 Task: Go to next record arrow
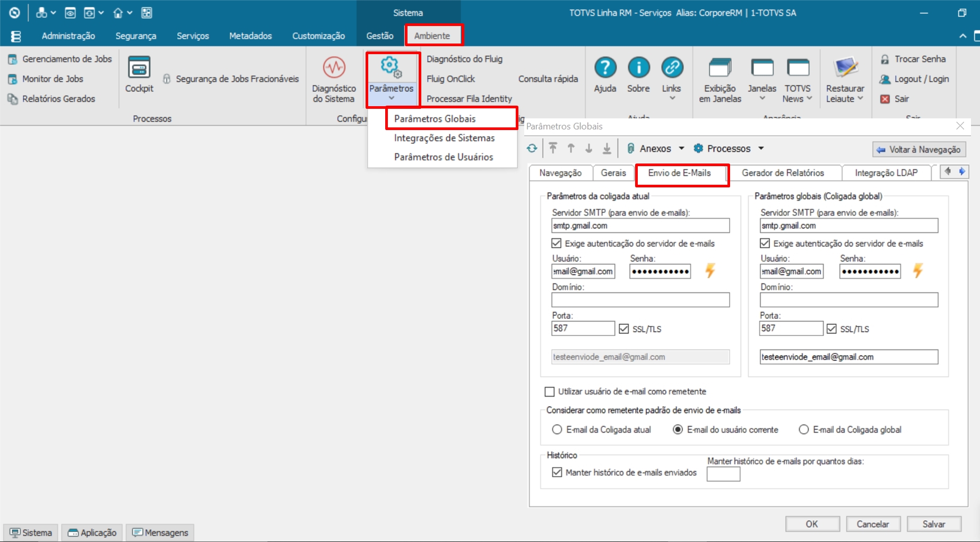point(589,149)
